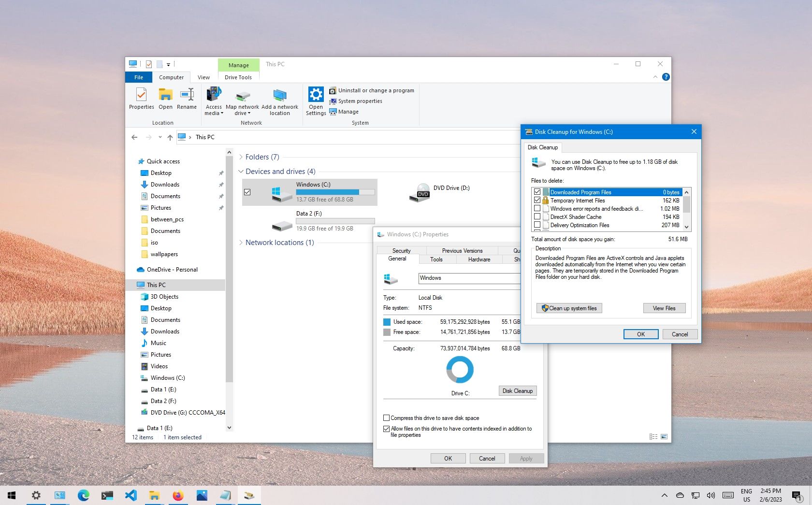This screenshot has height=505, width=812.
Task: Click the Add a network location icon
Action: [x=279, y=99]
